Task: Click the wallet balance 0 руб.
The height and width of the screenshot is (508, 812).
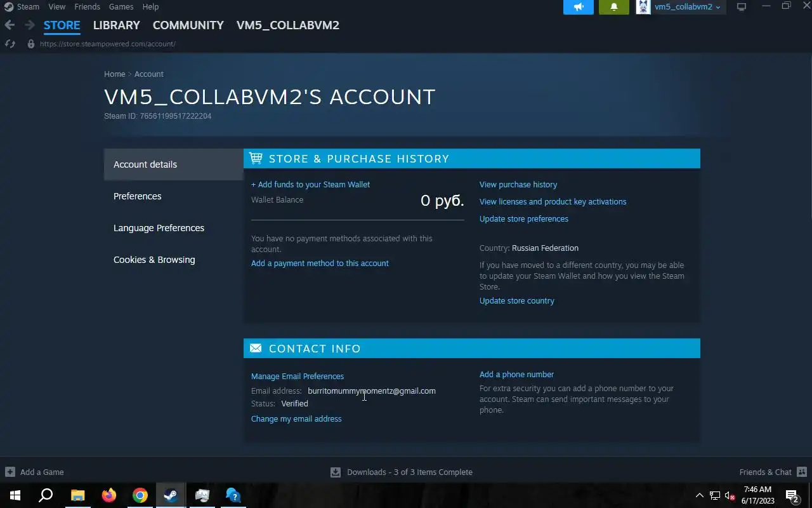Action: tap(442, 201)
